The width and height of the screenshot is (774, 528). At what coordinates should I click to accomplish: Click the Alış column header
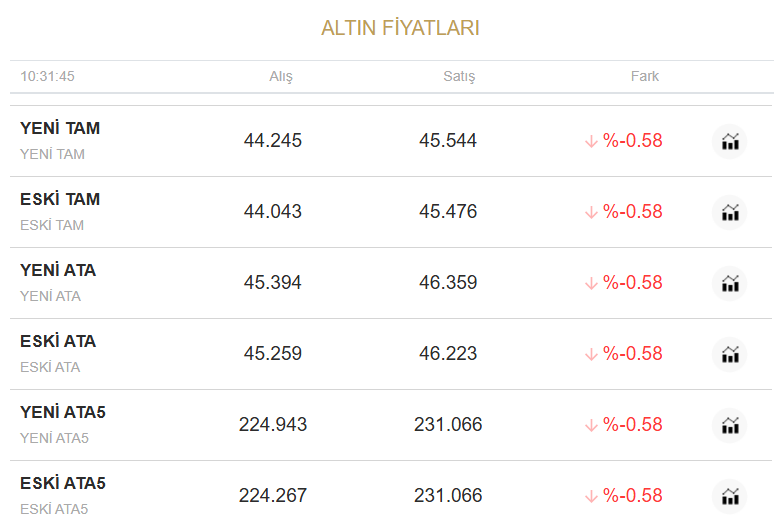(281, 76)
